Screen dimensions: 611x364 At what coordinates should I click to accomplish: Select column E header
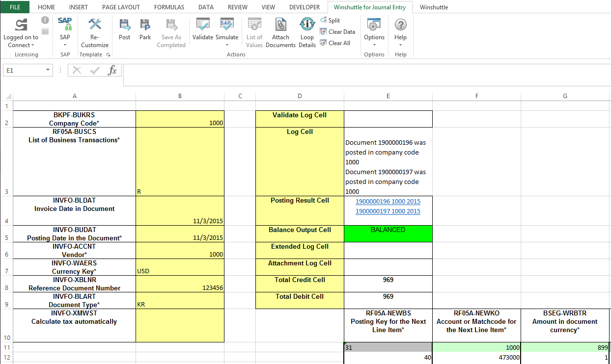[388, 96]
